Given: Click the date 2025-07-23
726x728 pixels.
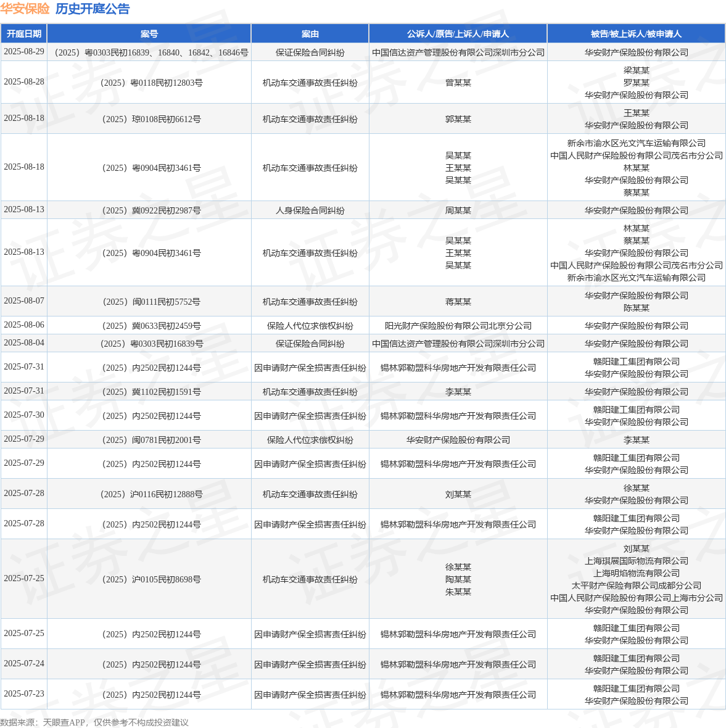Looking at the screenshot, I should point(24,694).
